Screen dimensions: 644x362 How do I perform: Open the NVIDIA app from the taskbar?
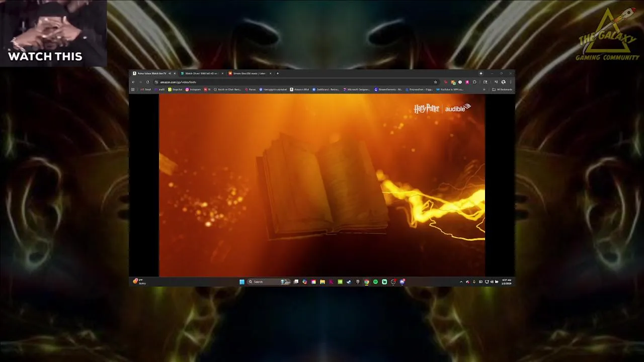click(x=340, y=282)
